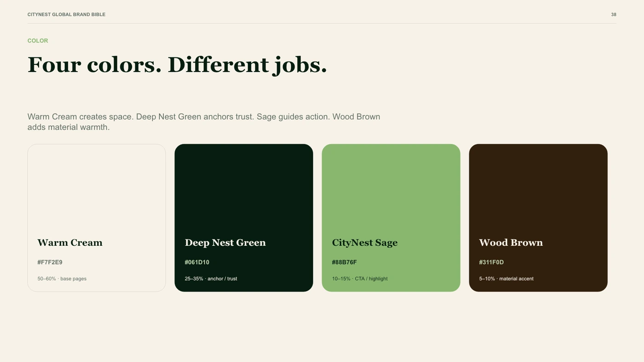Viewport: 644px width, 362px height.
Task: Click the Wood Brown swatch card
Action: coord(538,218)
